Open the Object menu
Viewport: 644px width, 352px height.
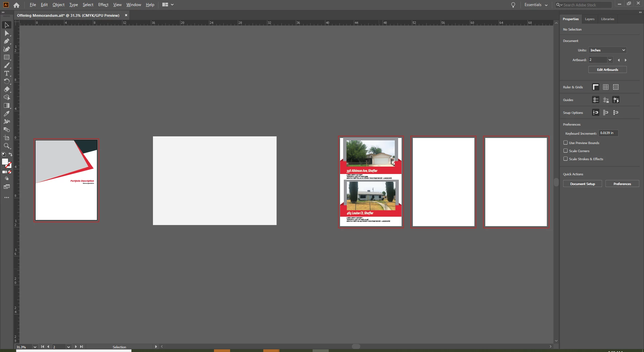click(58, 5)
